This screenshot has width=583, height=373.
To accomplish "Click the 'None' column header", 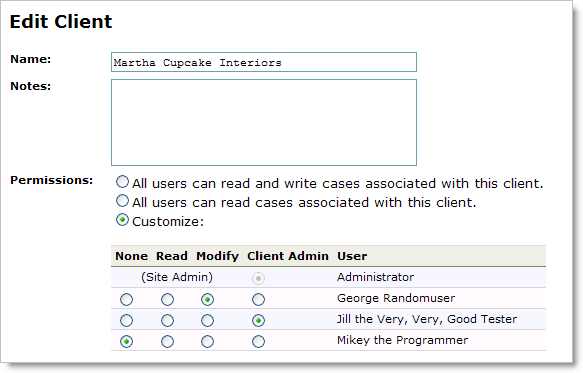I will click(x=131, y=256).
